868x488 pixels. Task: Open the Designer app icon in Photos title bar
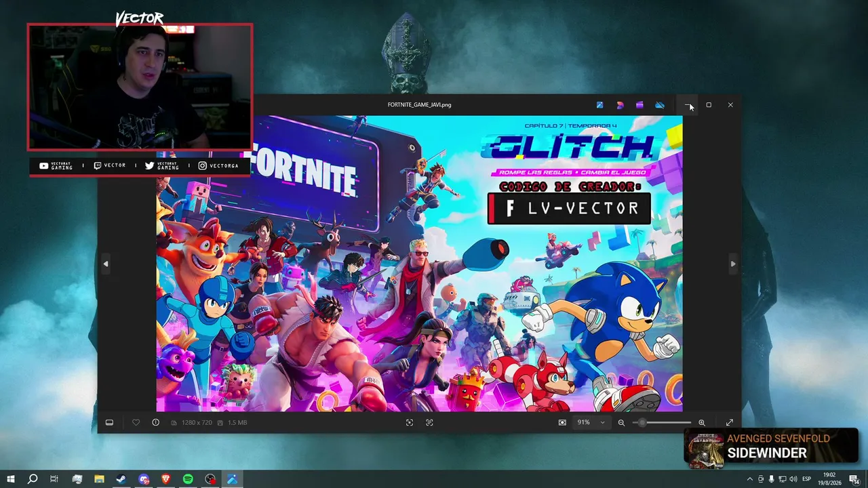(x=620, y=105)
